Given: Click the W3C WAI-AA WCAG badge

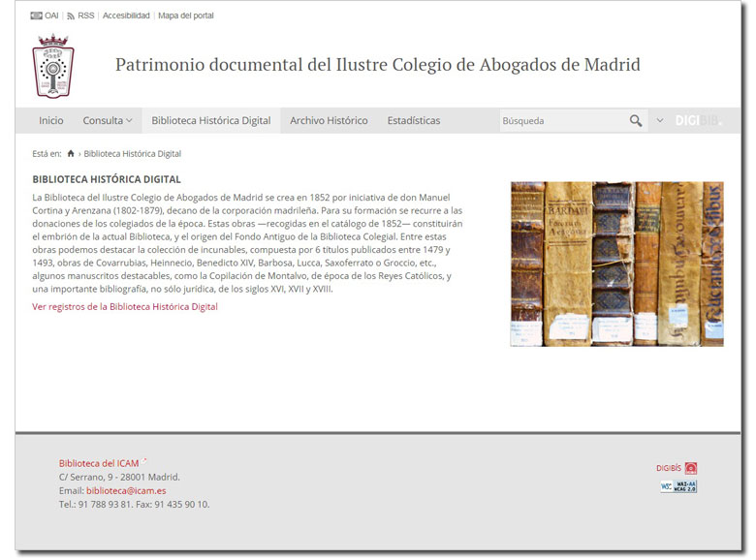Looking at the screenshot, I should click(678, 486).
